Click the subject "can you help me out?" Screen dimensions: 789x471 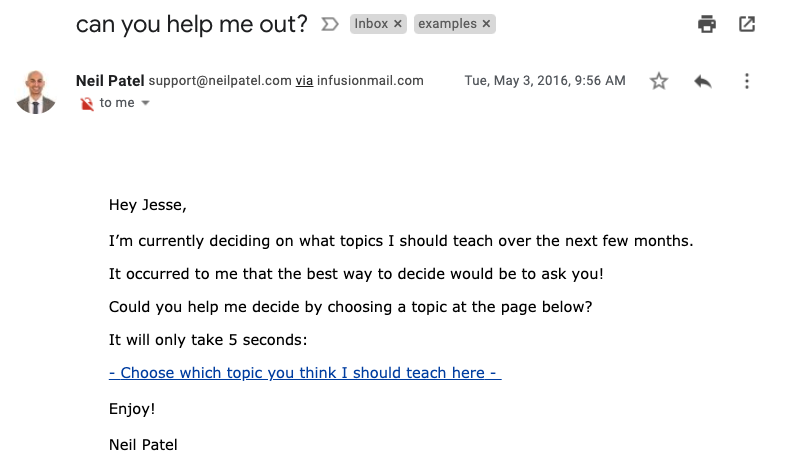(x=192, y=24)
